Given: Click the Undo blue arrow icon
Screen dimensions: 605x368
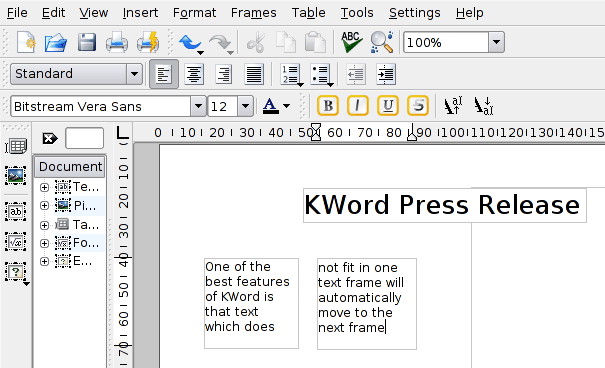Looking at the screenshot, I should (x=189, y=42).
